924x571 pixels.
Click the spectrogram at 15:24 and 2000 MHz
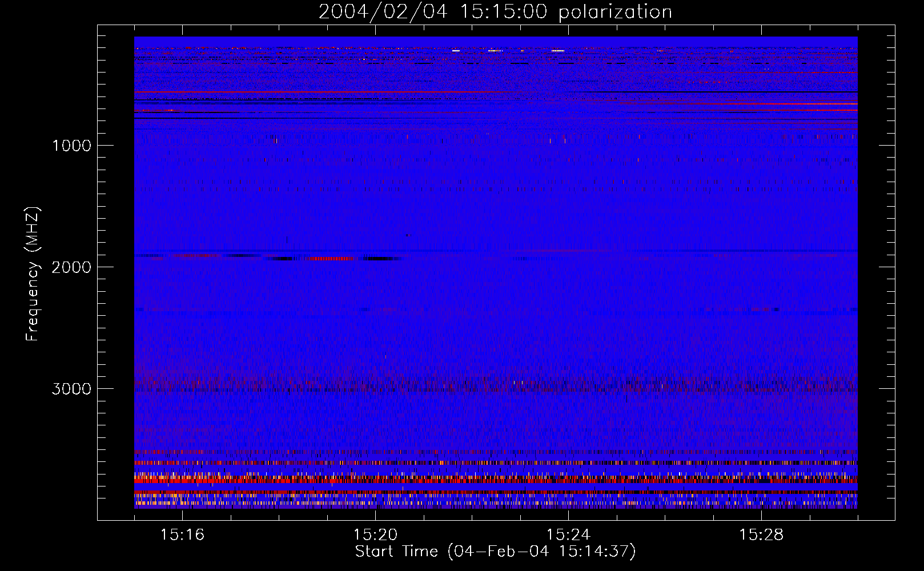coord(568,267)
